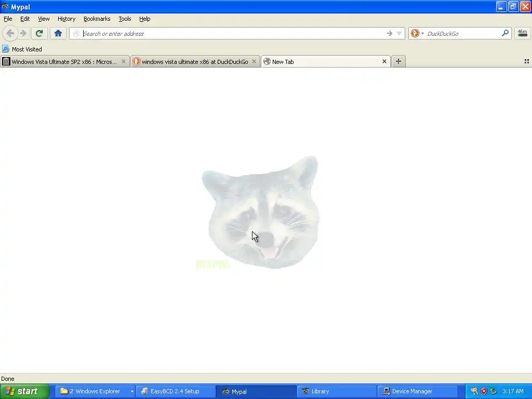Switch to Library window in taskbar
Viewport: 532px width, 399px height.
point(337,391)
